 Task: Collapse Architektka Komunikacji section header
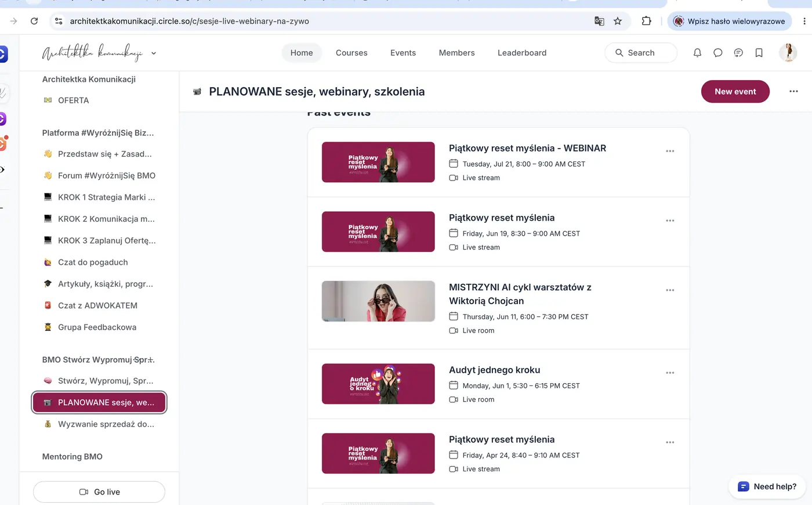pyautogui.click(x=89, y=80)
